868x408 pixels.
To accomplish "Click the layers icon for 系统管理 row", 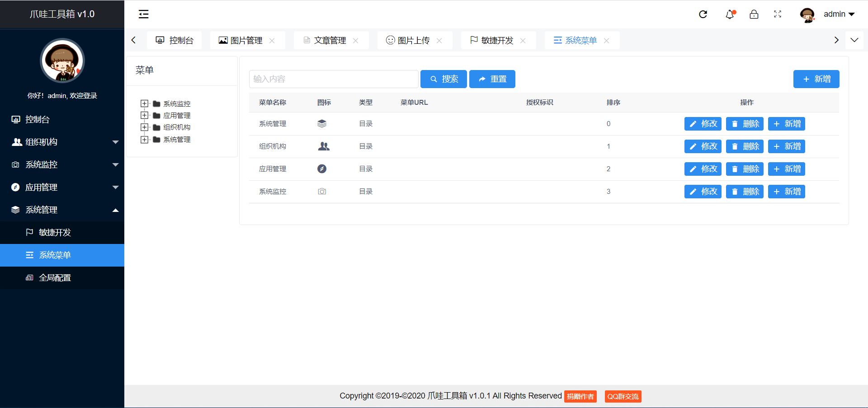I will (x=323, y=123).
